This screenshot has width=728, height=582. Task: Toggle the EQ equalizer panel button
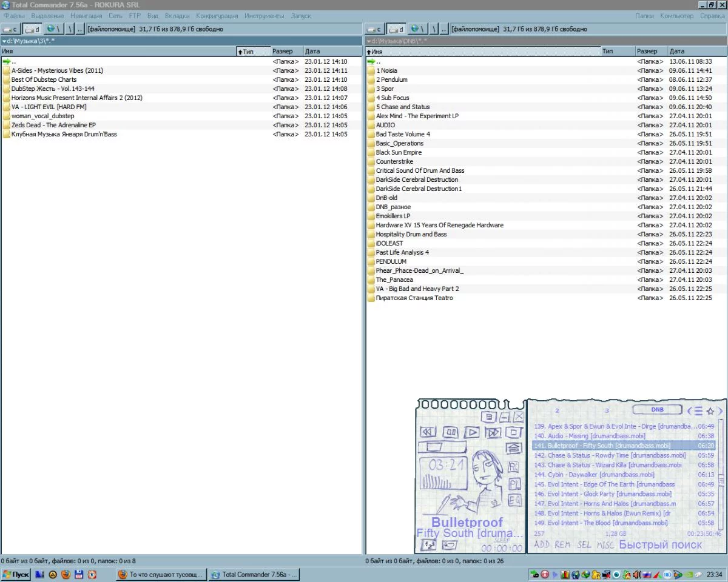click(514, 500)
